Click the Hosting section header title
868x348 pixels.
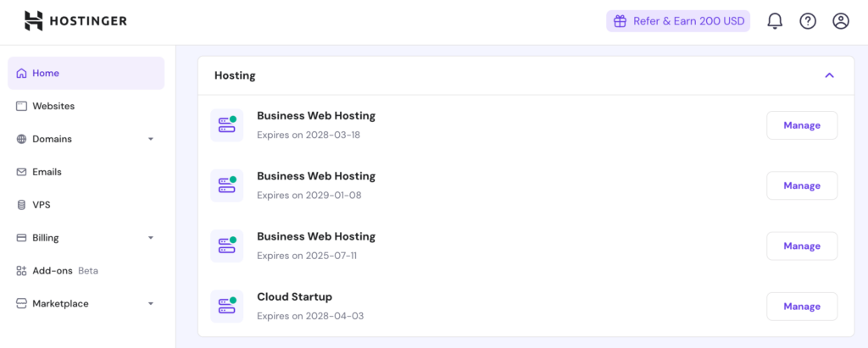click(235, 75)
